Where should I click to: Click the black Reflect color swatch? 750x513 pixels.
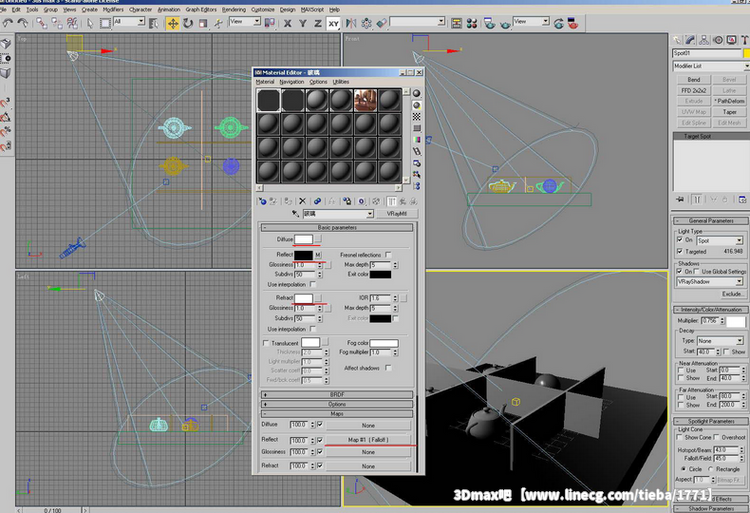point(303,255)
